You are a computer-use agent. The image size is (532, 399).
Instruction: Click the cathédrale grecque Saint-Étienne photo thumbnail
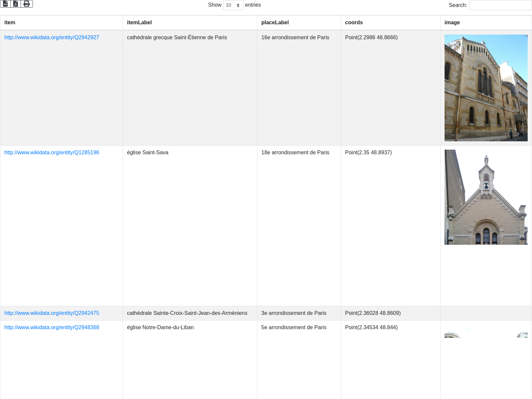tap(486, 88)
